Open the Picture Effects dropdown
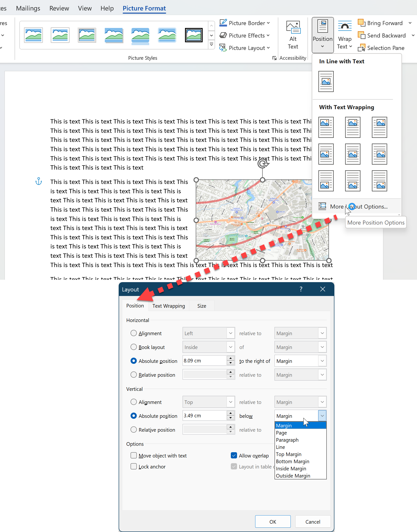 245,35
